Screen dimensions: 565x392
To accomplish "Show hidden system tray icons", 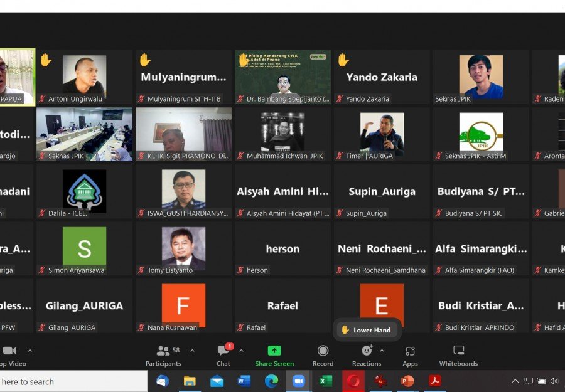I will 515,381.
